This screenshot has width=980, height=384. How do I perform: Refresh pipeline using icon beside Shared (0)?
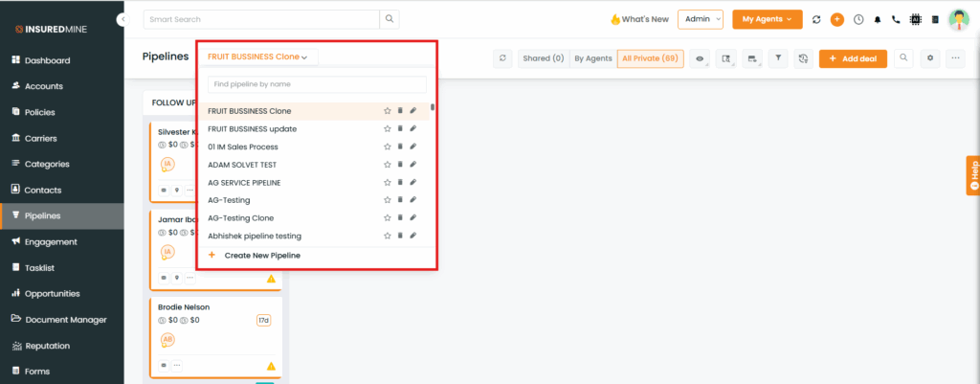coord(502,58)
